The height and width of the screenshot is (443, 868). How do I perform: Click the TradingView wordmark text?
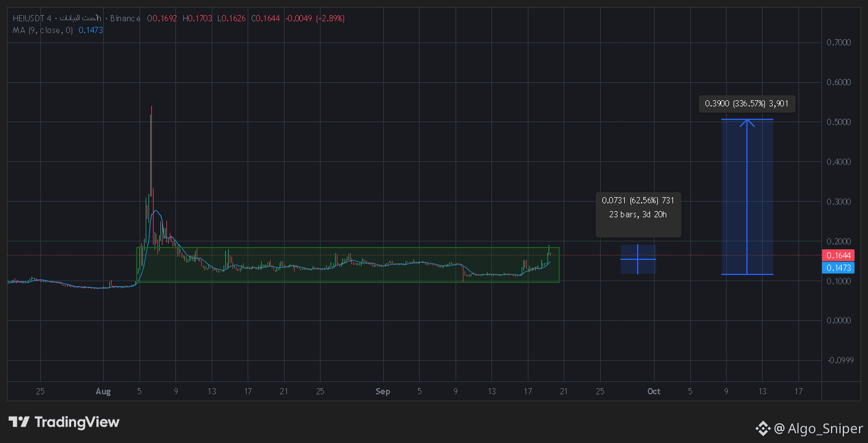77,422
